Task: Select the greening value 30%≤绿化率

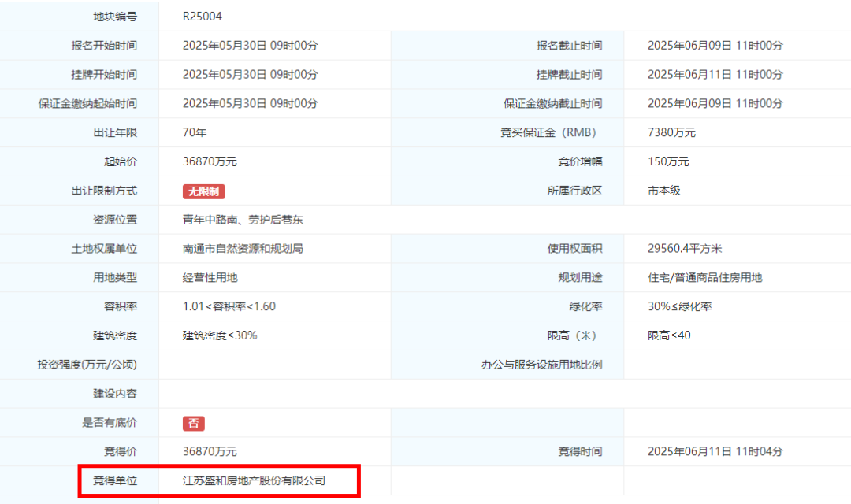Action: (x=679, y=306)
